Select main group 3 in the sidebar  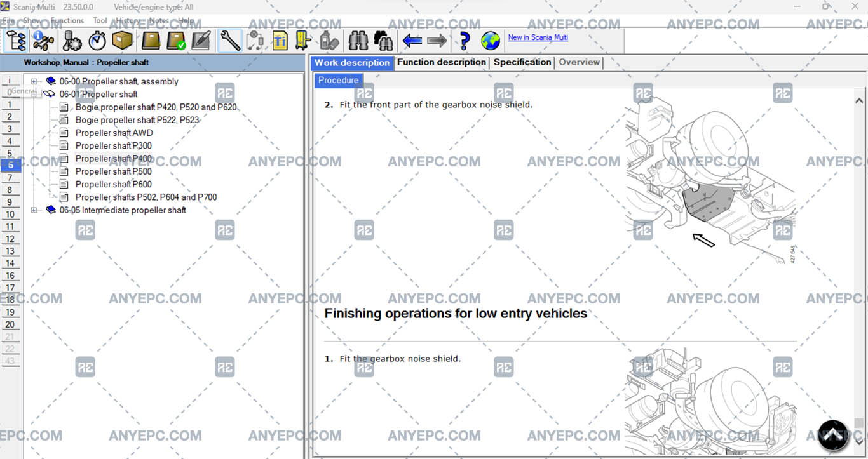[x=10, y=129]
